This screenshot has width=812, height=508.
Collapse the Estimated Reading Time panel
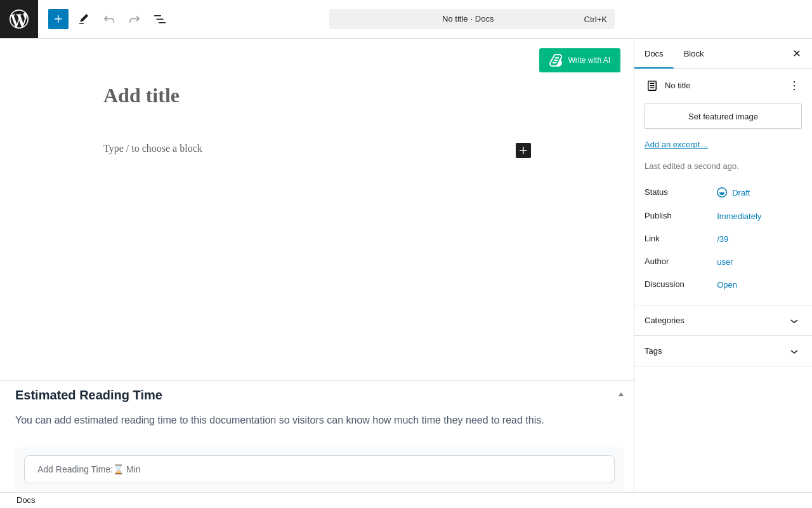[621, 394]
